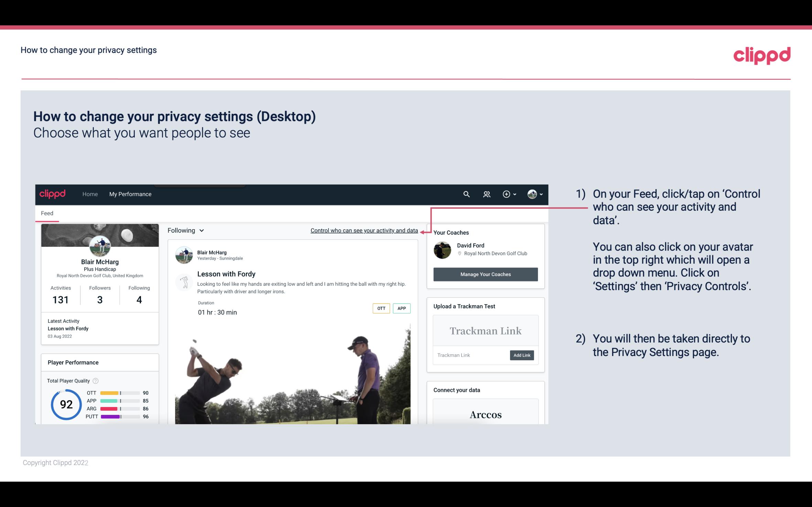
Task: Click the Manage Your Coaches button
Action: [485, 274]
